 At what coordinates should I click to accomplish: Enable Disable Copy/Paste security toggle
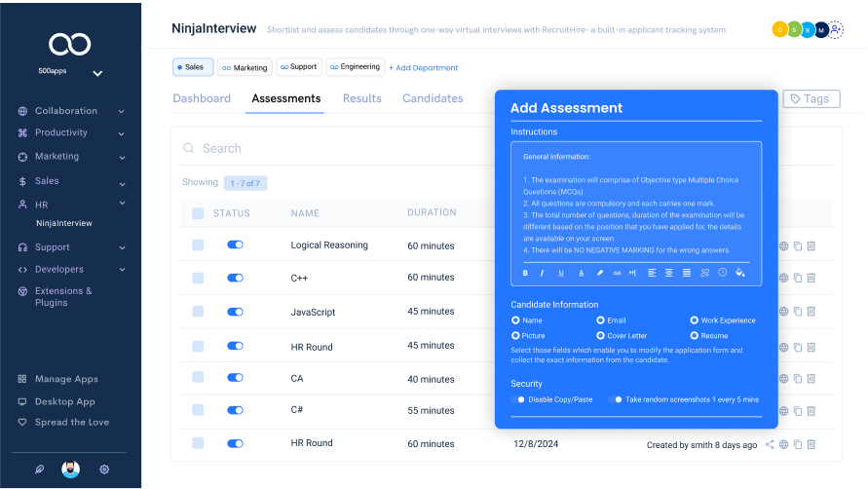pos(518,399)
